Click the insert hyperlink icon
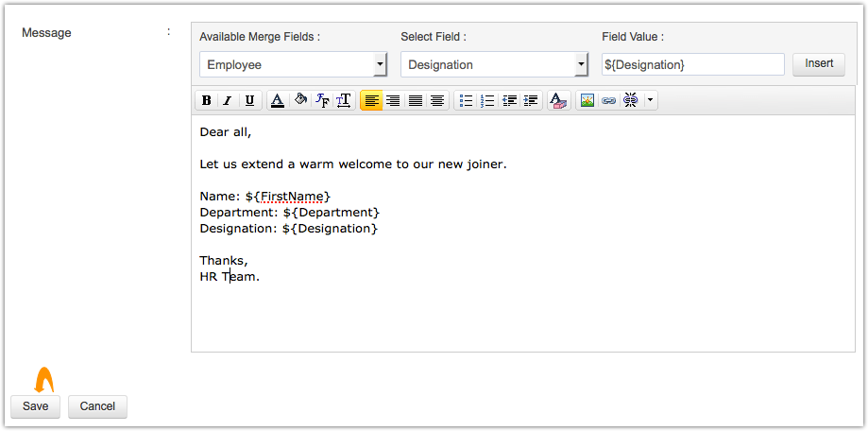The width and height of the screenshot is (868, 431). pyautogui.click(x=609, y=100)
